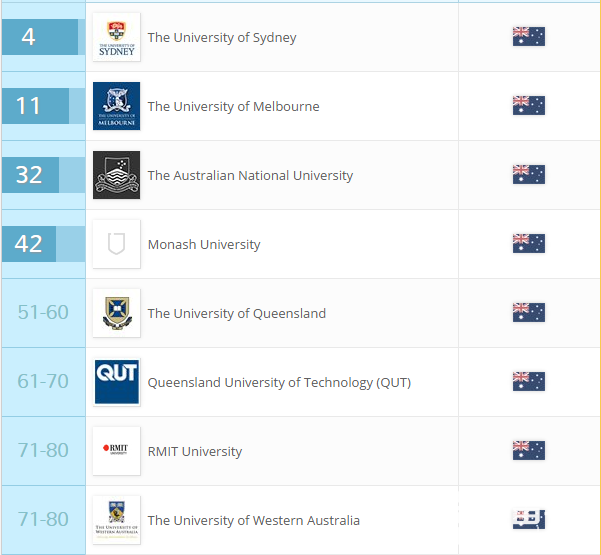601x555 pixels.
Task: Click Australian flag in the Sydney row
Action: point(529,36)
